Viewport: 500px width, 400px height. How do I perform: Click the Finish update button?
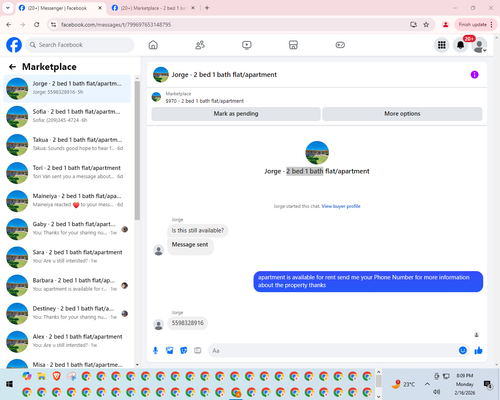click(x=472, y=24)
